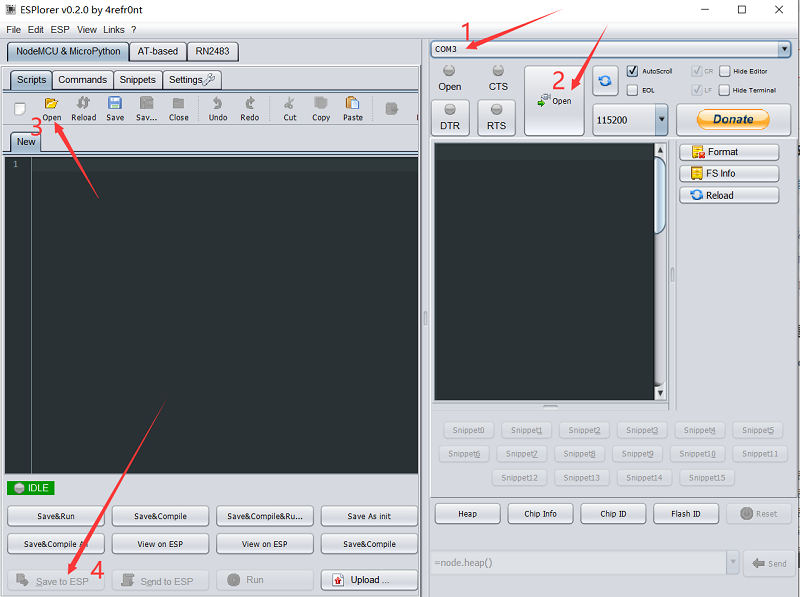Format the ESP file system
The width and height of the screenshot is (800, 597).
(729, 152)
